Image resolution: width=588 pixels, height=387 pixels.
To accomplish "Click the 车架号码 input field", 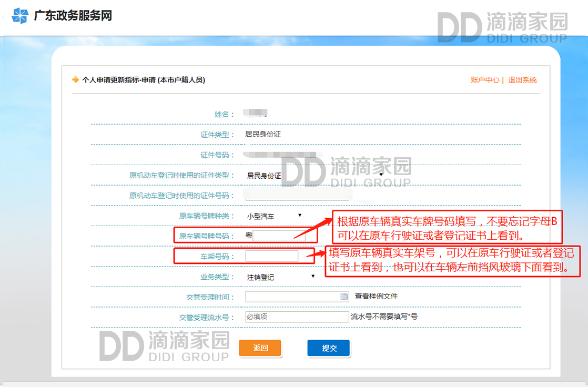I will click(271, 256).
